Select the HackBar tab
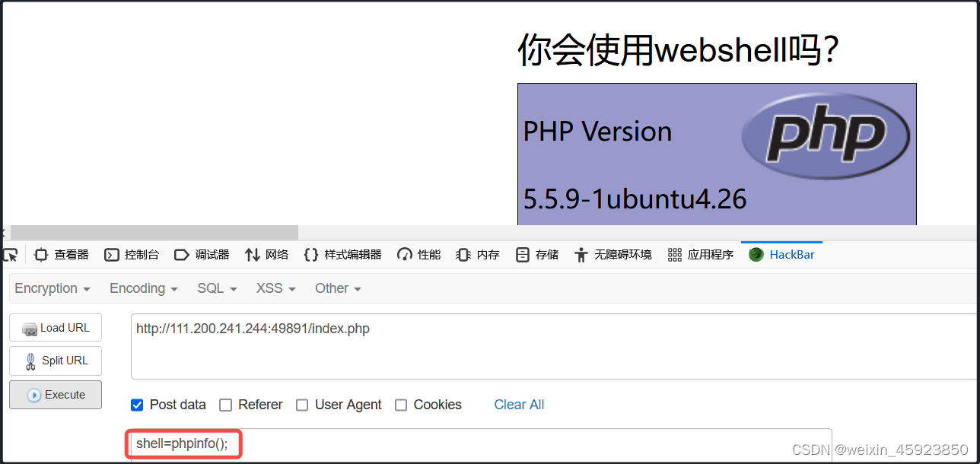Image resolution: width=980 pixels, height=464 pixels. pyautogui.click(x=782, y=255)
